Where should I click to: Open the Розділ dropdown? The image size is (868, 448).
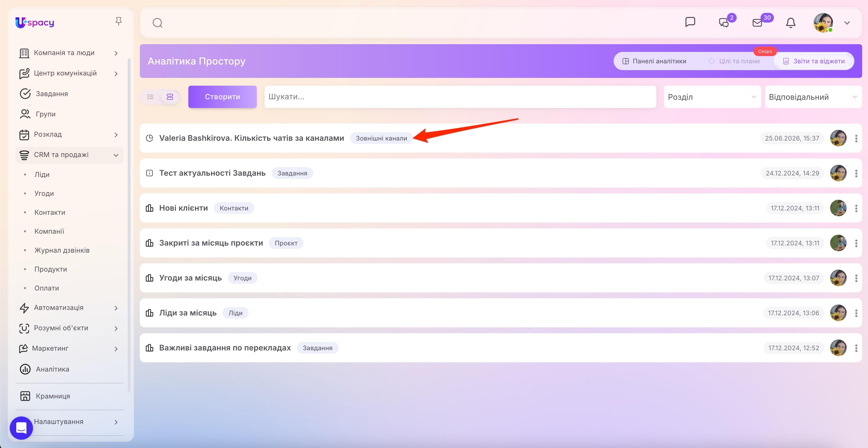(x=712, y=97)
